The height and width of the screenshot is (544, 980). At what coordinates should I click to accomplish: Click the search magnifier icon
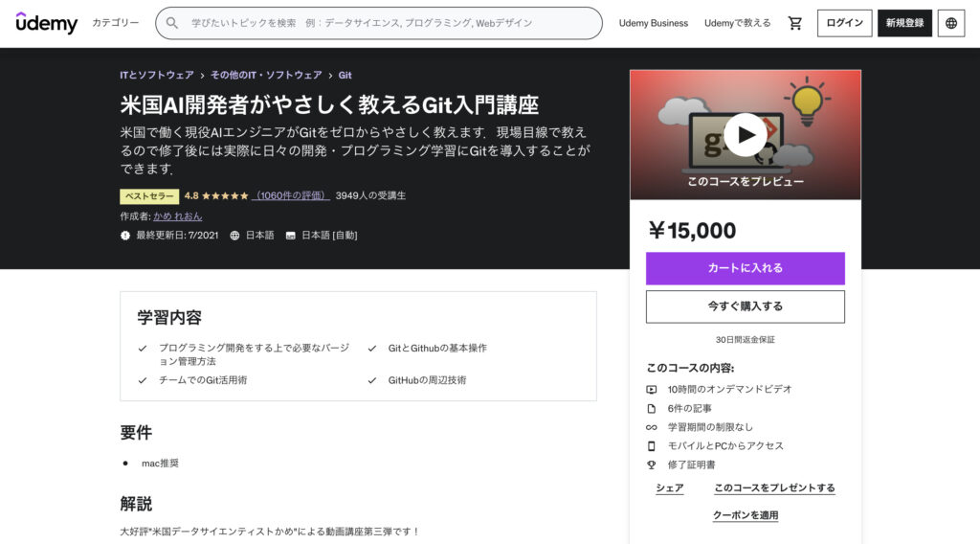pyautogui.click(x=172, y=23)
